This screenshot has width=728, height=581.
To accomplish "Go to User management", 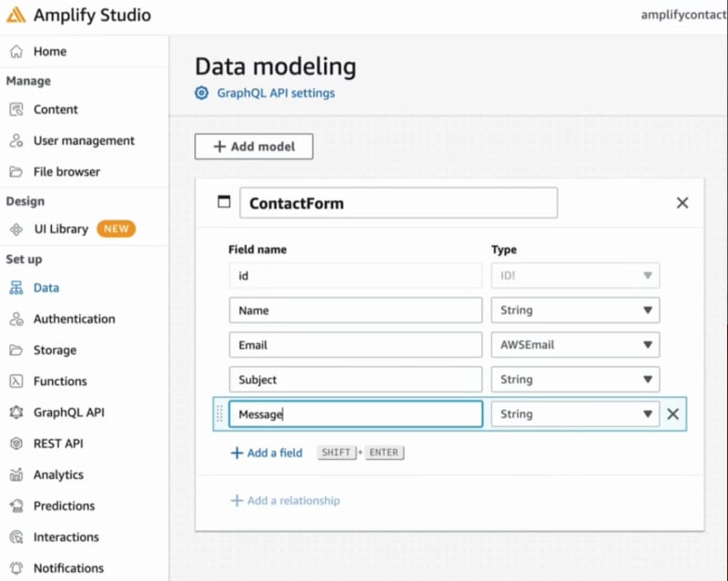I will click(x=84, y=141).
